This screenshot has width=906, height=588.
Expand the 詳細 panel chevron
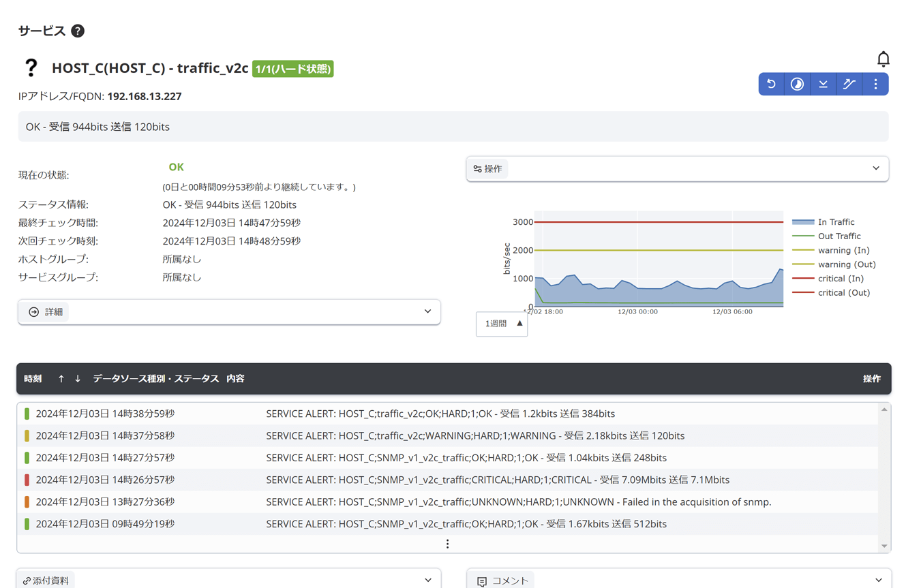[427, 311]
